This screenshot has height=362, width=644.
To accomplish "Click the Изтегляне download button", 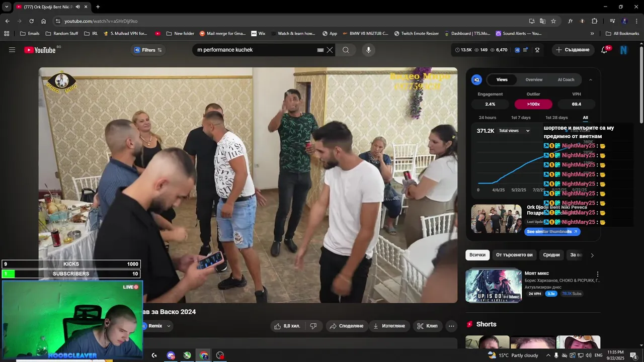I will point(388,326).
